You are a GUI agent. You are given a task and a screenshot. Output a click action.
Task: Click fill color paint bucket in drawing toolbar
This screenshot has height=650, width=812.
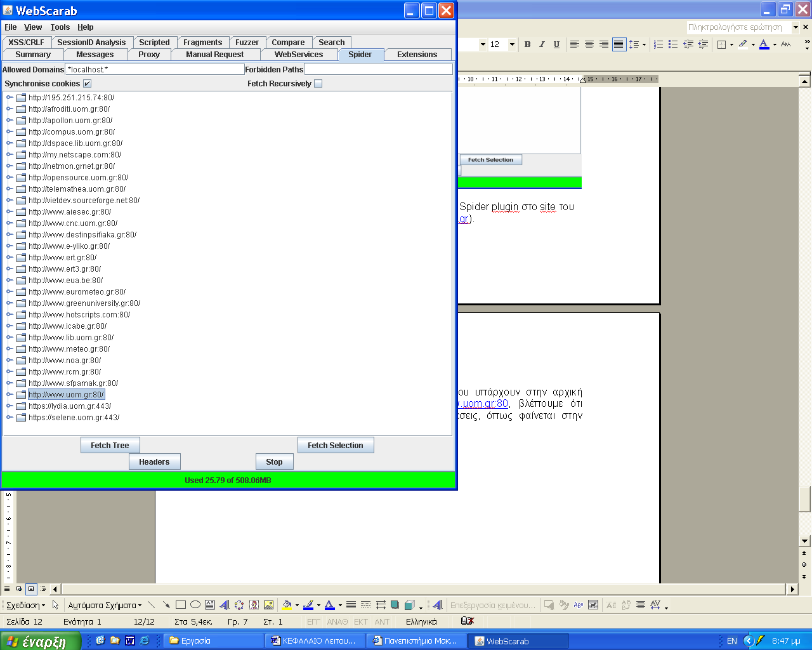point(287,605)
